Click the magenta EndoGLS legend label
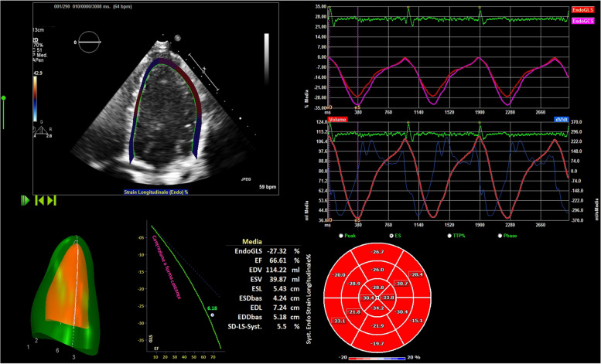The width and height of the screenshot is (601, 364). 580,21
